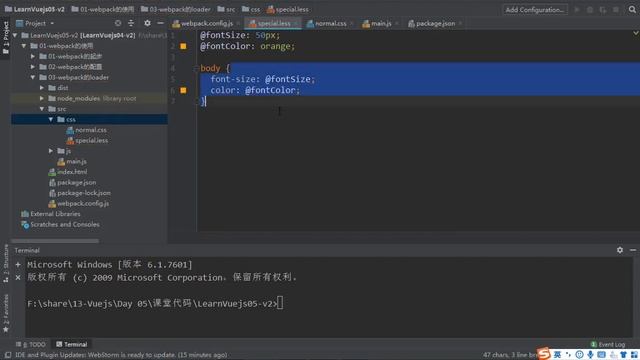The width and height of the screenshot is (640, 360).
Task: Click the src breadcrumb in navigation bar
Action: 226,9
